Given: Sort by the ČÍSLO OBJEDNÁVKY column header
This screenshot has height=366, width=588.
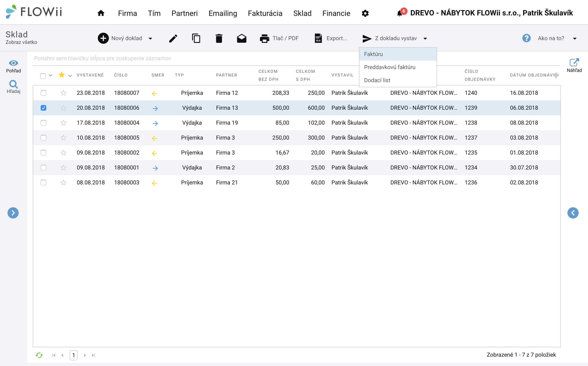Looking at the screenshot, I should tap(480, 75).
